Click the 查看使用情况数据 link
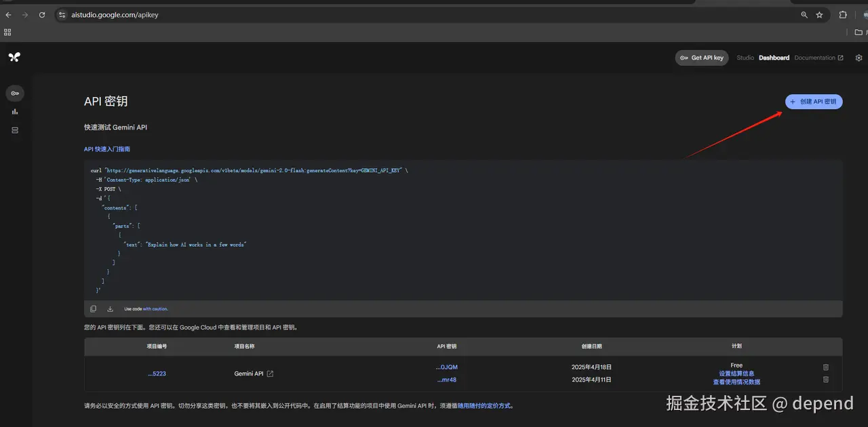This screenshot has width=868, height=427. [736, 382]
